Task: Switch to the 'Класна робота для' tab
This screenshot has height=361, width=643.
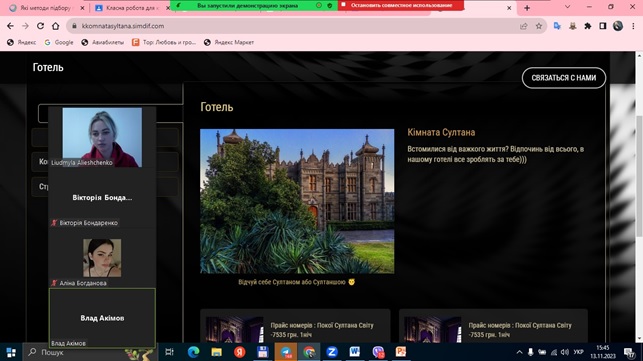Action: pyautogui.click(x=129, y=8)
